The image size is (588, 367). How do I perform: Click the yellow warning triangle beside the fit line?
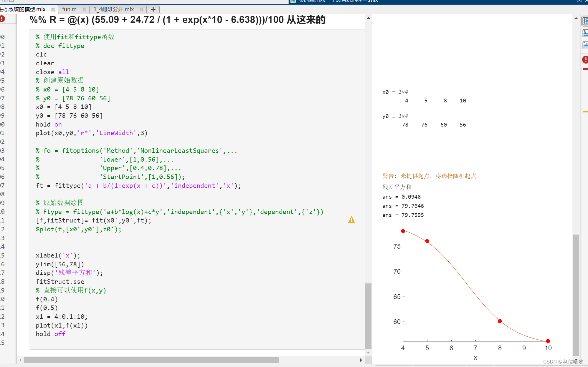(x=351, y=220)
